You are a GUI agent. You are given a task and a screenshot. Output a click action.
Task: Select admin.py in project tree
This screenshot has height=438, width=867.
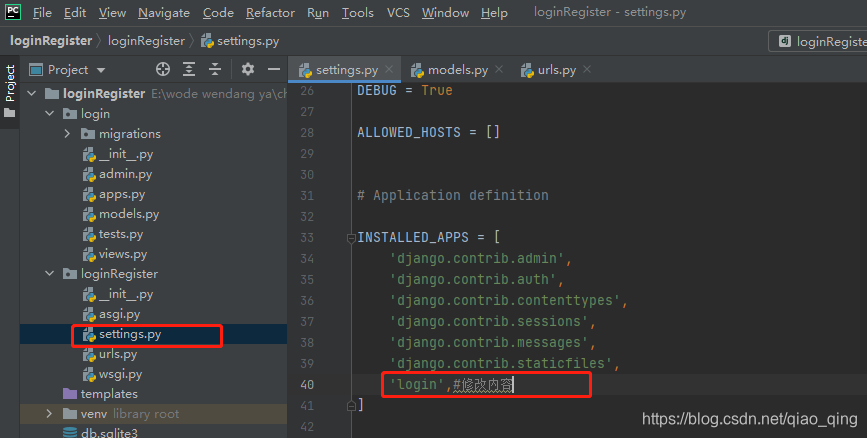click(x=125, y=174)
